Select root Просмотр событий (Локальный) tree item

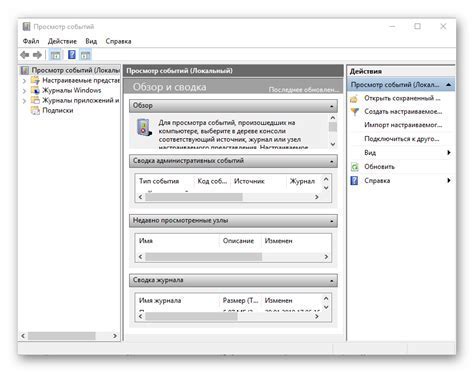pyautogui.click(x=76, y=70)
